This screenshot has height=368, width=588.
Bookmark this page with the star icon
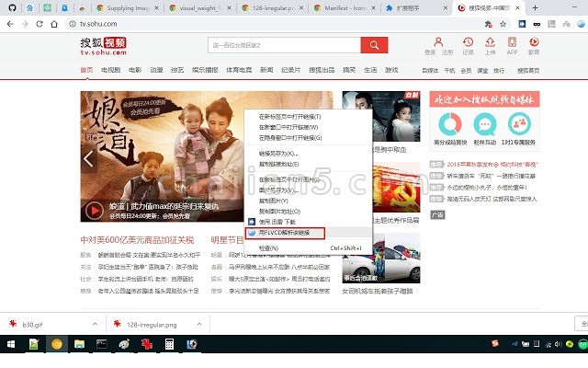coord(503,24)
